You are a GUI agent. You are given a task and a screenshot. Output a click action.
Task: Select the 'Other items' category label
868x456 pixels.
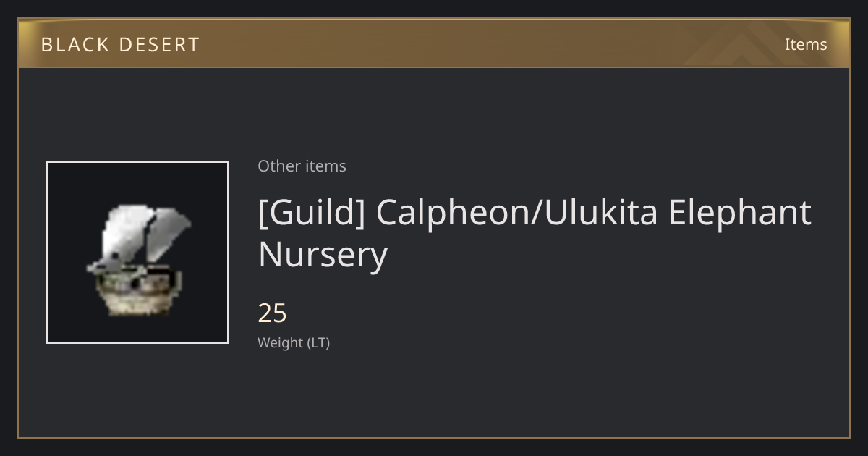(302, 166)
